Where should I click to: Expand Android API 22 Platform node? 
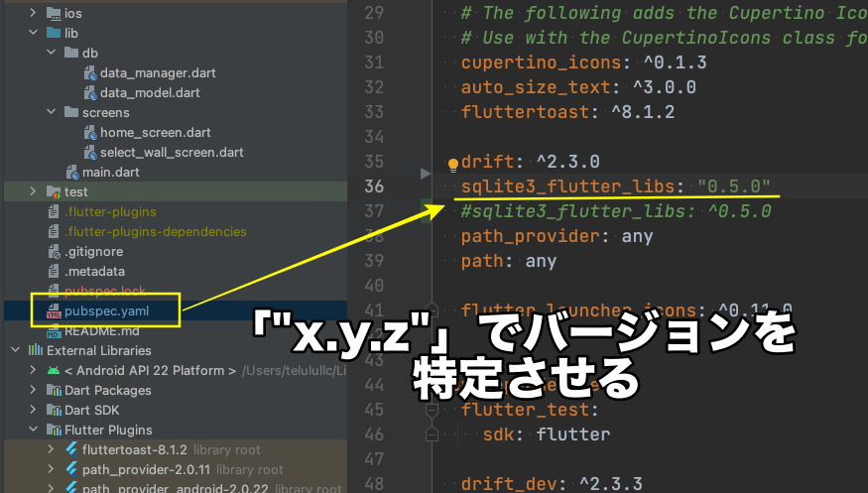tap(33, 370)
